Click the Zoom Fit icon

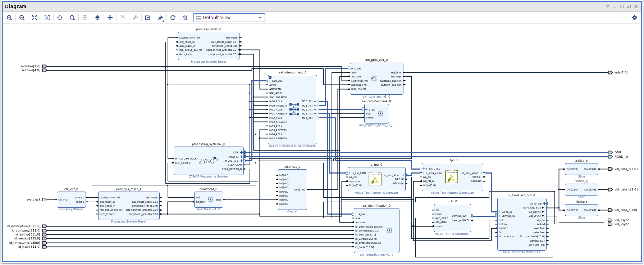[35, 18]
